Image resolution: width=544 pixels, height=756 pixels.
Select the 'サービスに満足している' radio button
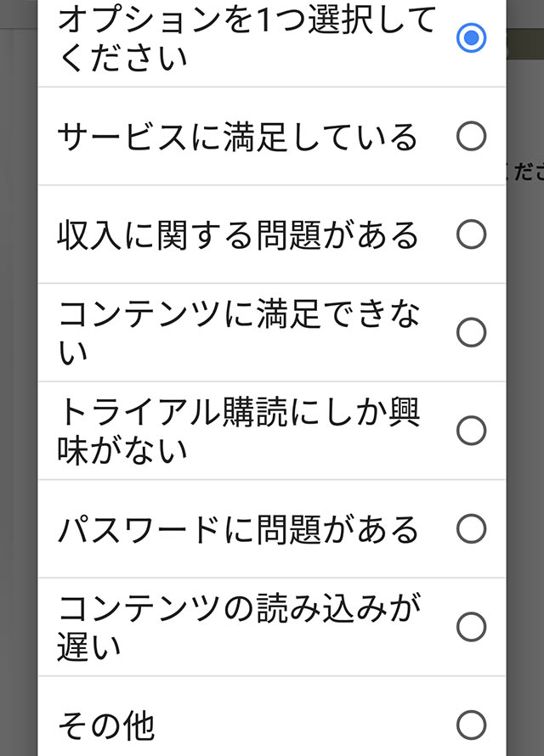tap(471, 136)
